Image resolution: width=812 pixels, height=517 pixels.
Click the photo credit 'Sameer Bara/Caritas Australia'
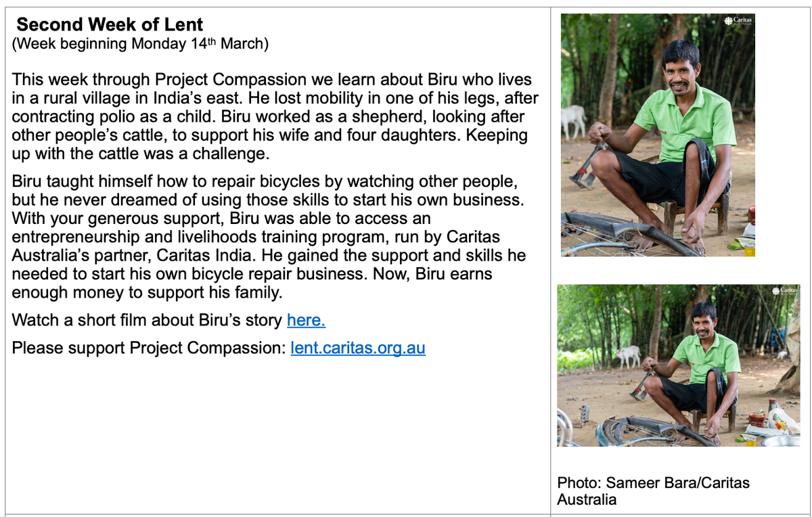[x=653, y=491]
